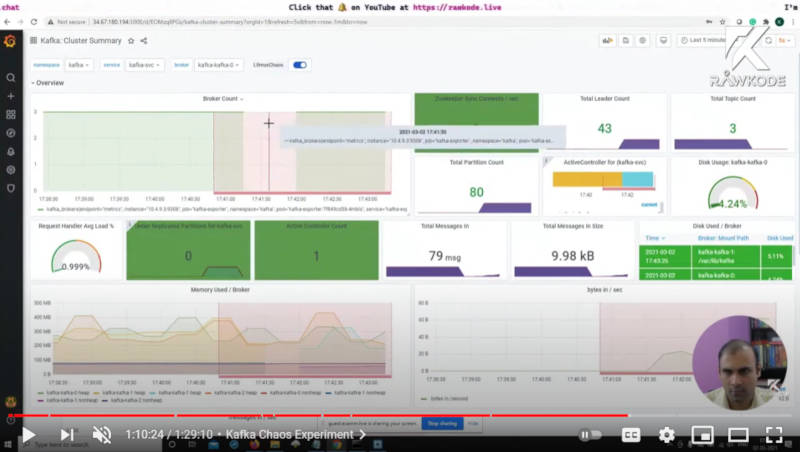
Task: Save the dashboard using the save icon
Action: (x=626, y=40)
